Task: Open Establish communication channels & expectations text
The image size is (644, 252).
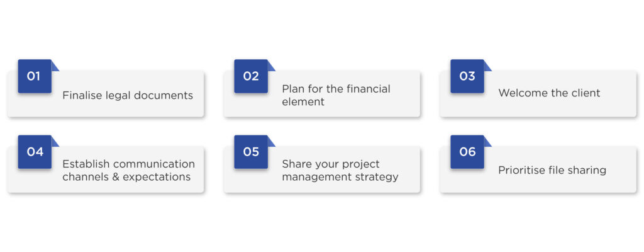Action: click(128, 171)
